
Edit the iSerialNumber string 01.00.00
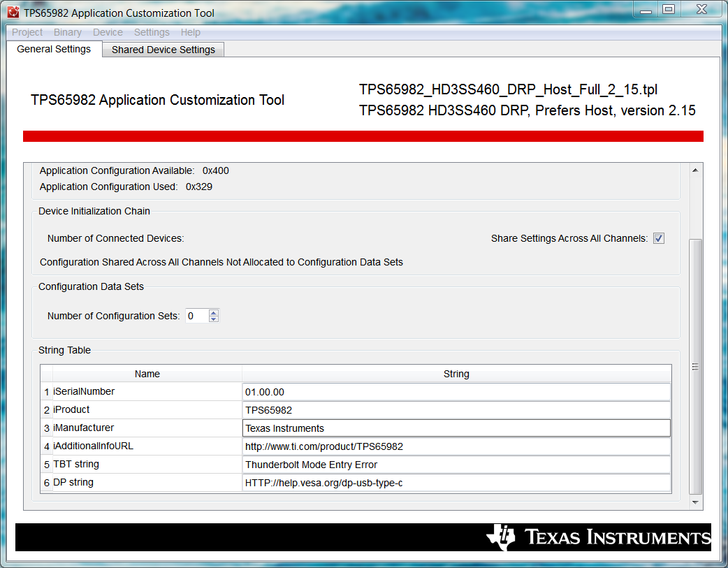[x=456, y=392]
